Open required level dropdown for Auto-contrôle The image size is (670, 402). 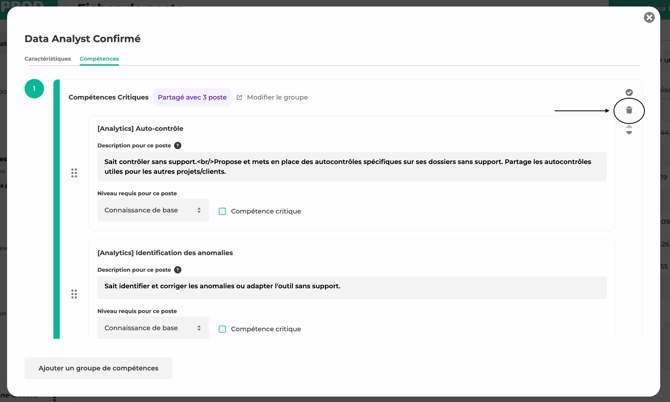153,211
